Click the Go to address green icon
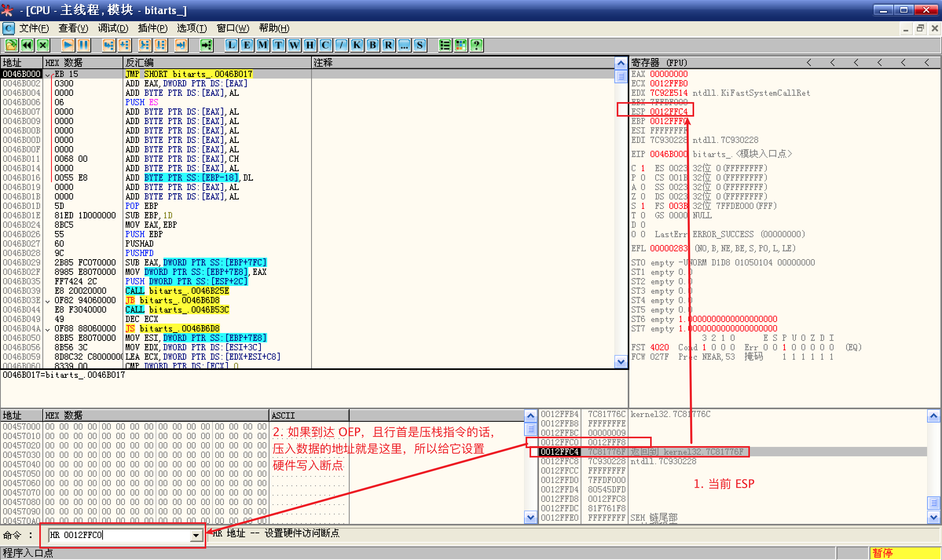Viewport: 942px width, 560px height. pos(206,45)
